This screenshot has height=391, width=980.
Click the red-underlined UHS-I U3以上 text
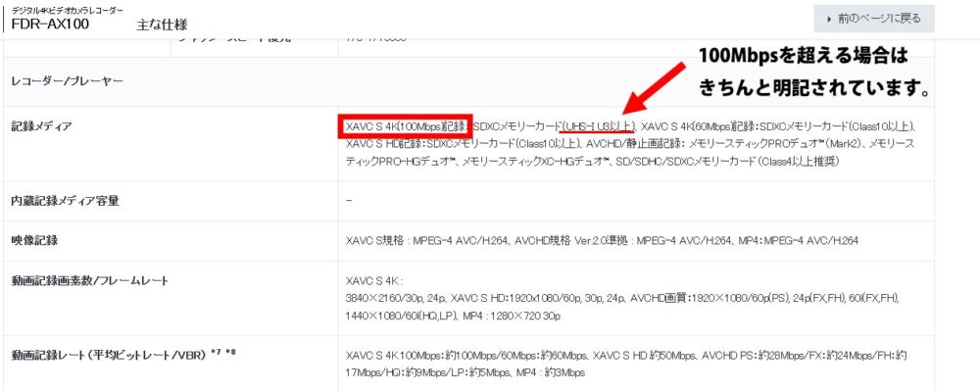(598, 126)
